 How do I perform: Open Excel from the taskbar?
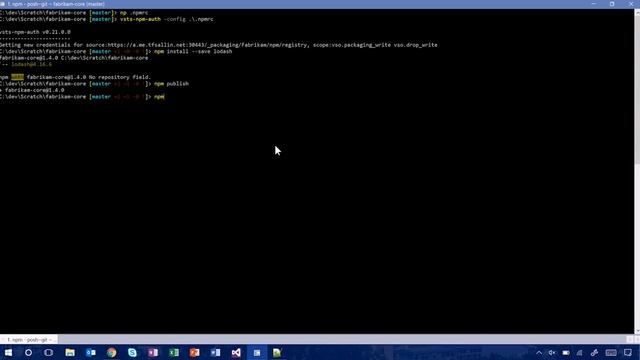(174, 353)
